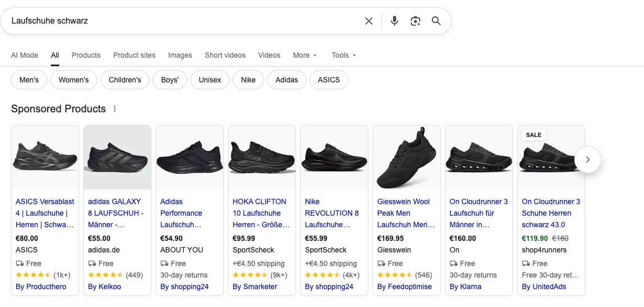Open the Nike REVOLUTION 8 Laufschuhe link
The image size is (644, 307).
coord(332,213)
